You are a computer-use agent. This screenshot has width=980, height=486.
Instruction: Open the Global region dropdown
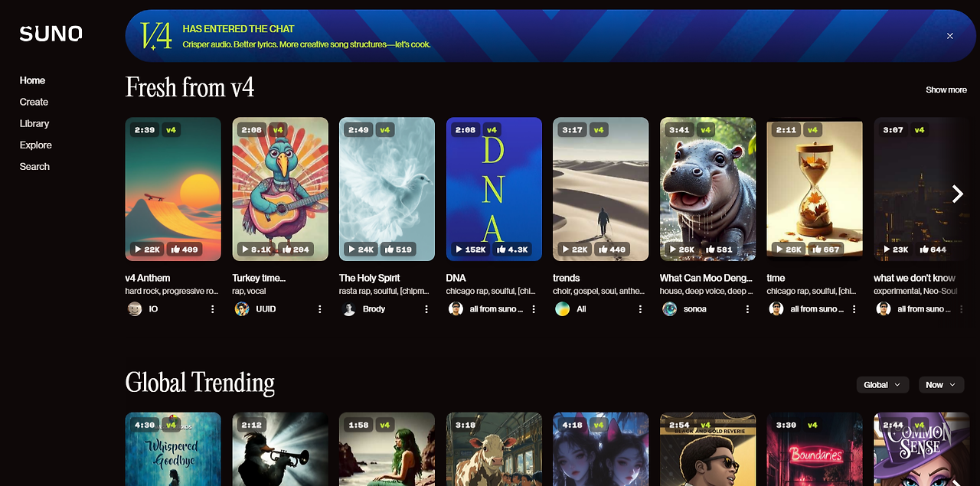click(883, 385)
